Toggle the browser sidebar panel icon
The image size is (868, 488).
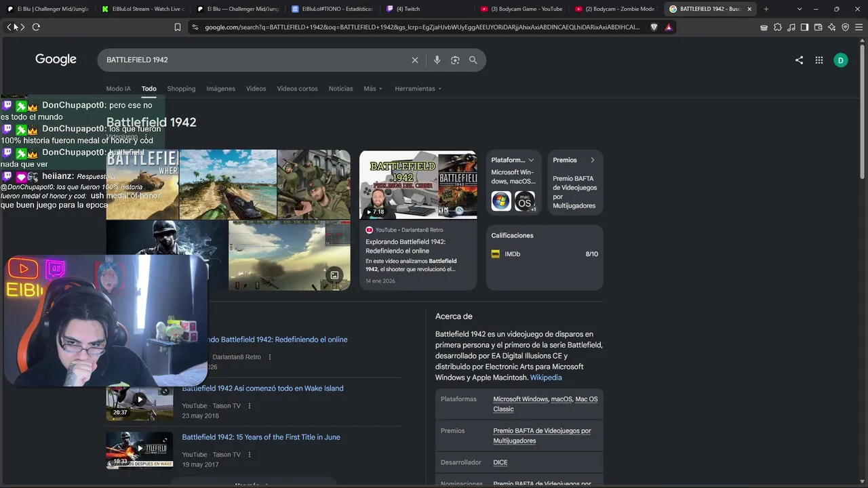tap(804, 27)
